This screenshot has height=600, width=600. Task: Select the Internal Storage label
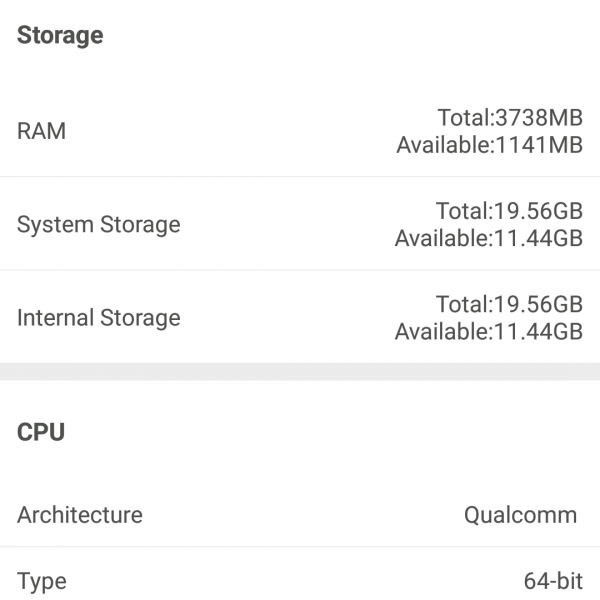pos(99,318)
